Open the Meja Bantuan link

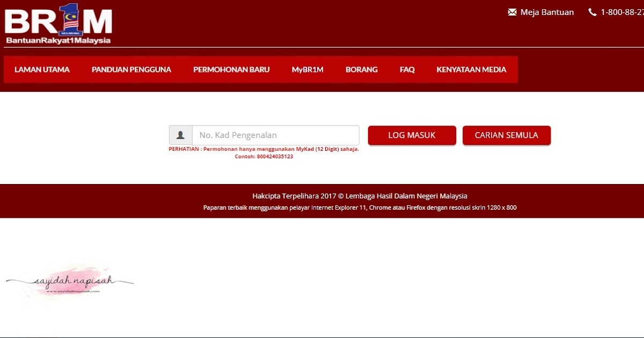[x=547, y=12]
